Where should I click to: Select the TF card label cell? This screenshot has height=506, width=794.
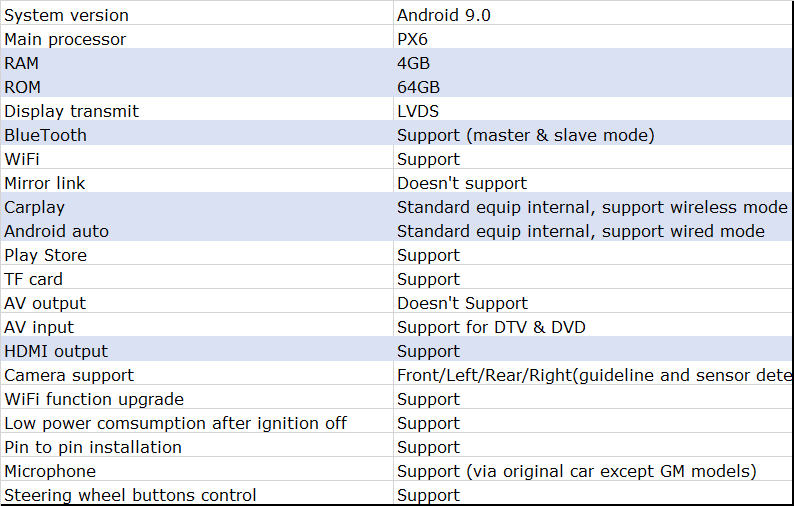[x=36, y=279]
